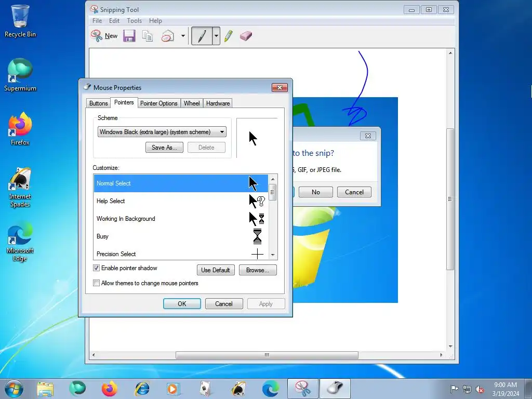Select the pink Eraser tool

click(x=246, y=36)
